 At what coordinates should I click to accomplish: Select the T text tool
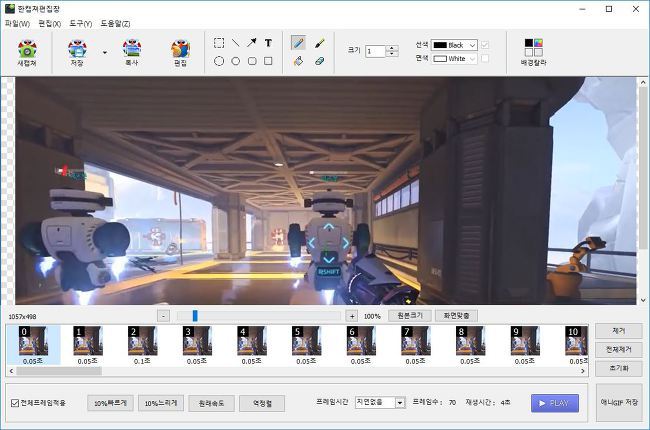[268, 43]
